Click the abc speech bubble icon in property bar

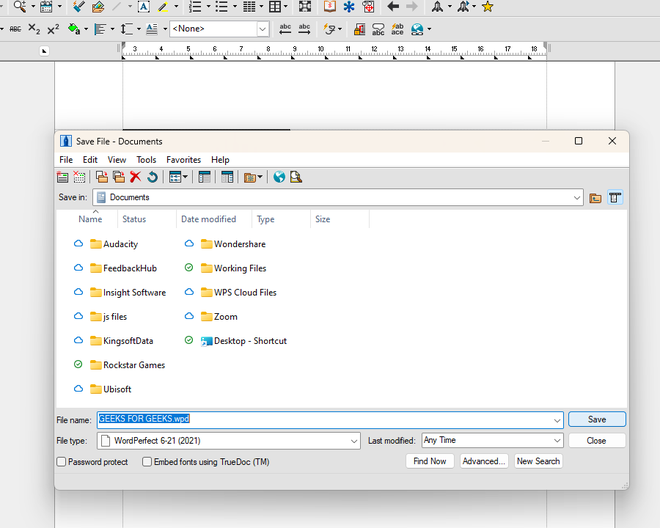[378, 29]
